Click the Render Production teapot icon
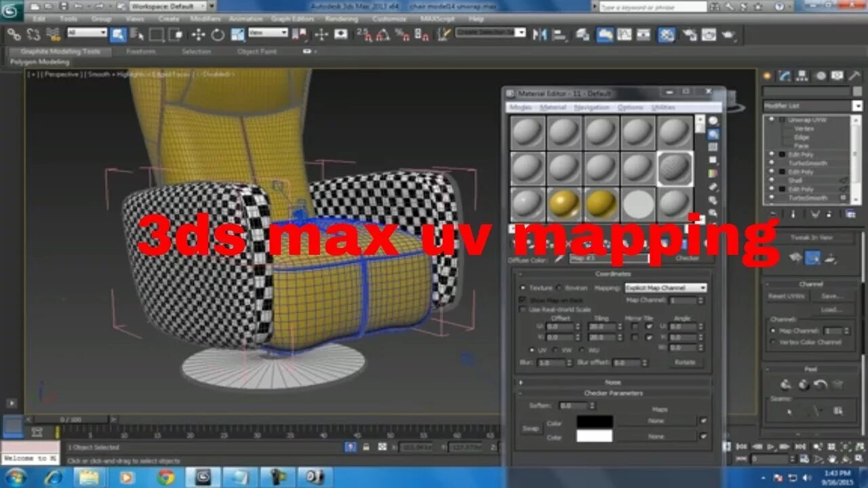 click(728, 34)
